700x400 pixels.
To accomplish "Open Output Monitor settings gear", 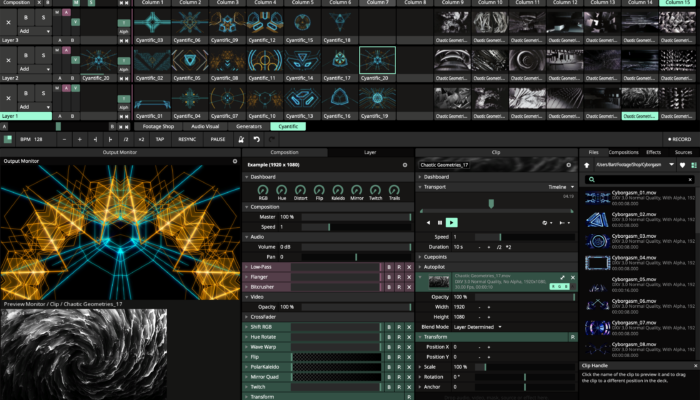I will coord(235,161).
